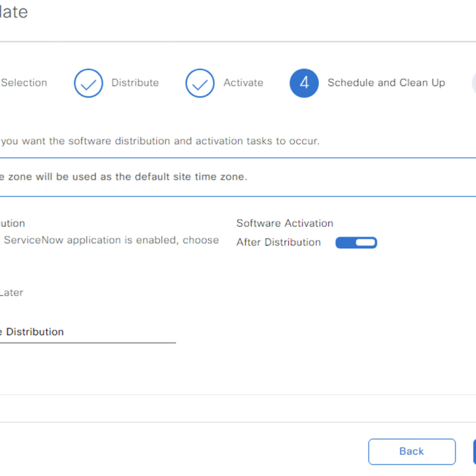This screenshot has width=476, height=476.
Task: Click the Software Activation heading
Action: click(x=285, y=224)
